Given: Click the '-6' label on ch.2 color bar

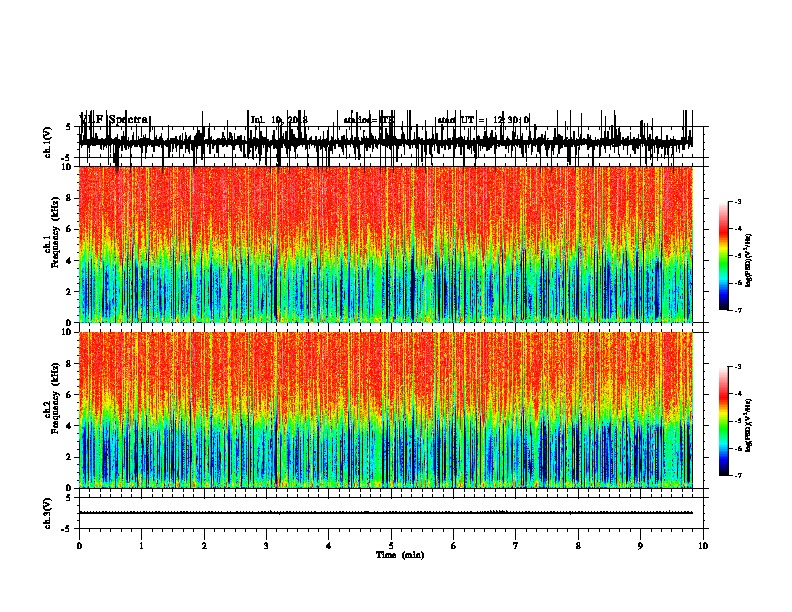Looking at the screenshot, I should [737, 448].
